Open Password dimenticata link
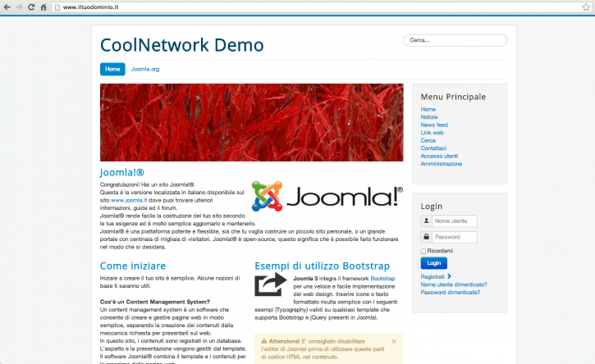The image size is (595, 364). point(451,293)
